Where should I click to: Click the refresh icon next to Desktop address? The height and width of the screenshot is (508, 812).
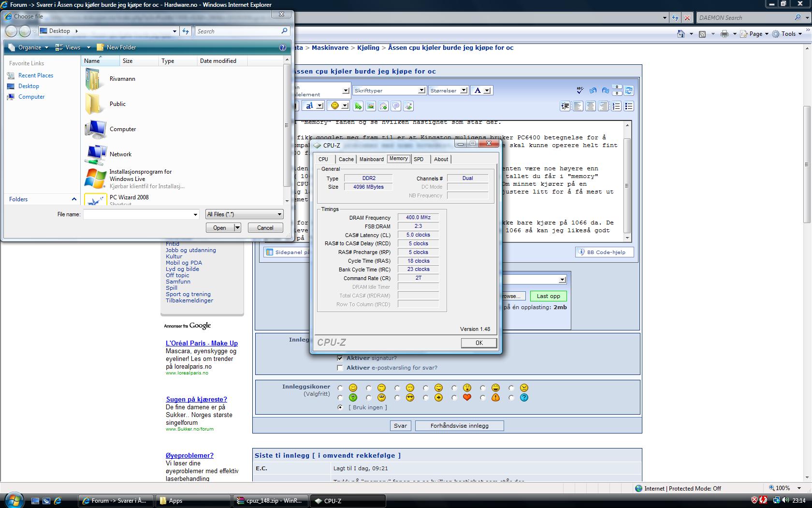pos(186,31)
